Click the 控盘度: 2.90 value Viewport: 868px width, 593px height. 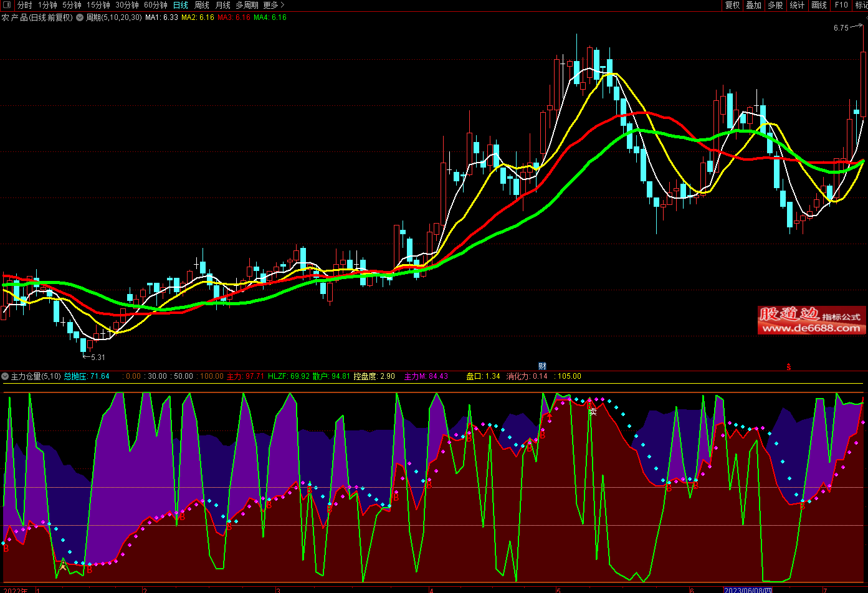(x=374, y=376)
